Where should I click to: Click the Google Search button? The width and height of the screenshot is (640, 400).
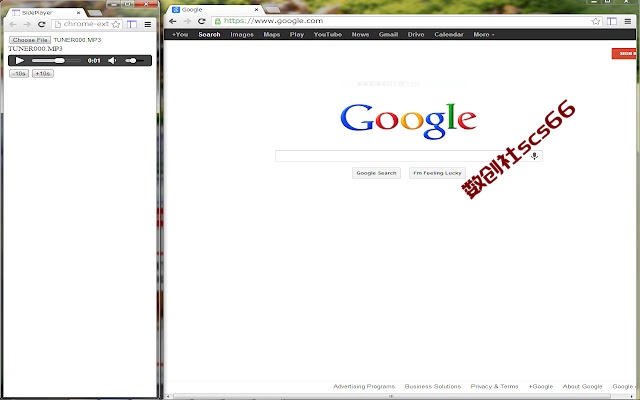pyautogui.click(x=376, y=173)
